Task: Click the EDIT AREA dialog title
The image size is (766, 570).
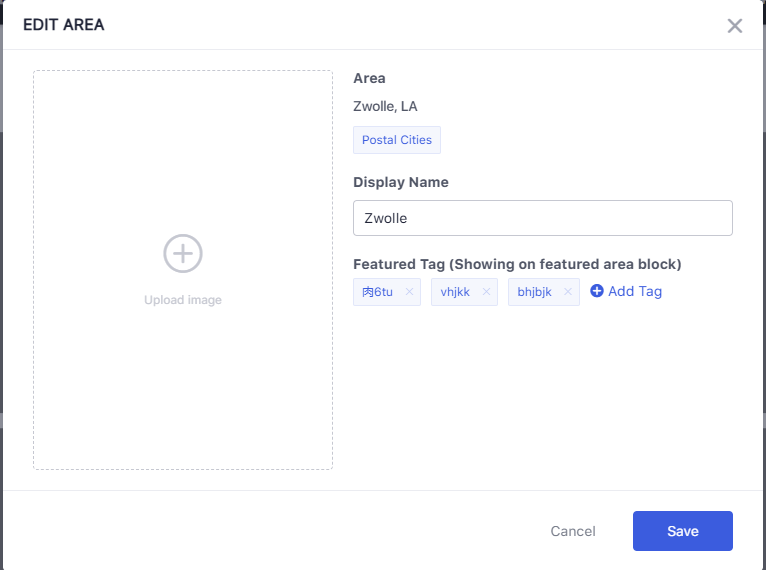Action: click(64, 24)
